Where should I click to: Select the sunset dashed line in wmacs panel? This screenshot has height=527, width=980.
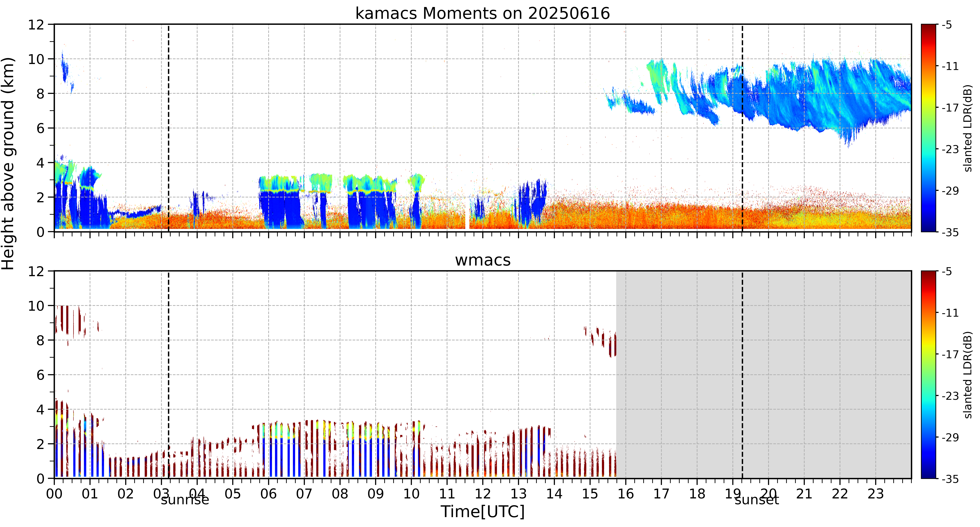pos(742,375)
